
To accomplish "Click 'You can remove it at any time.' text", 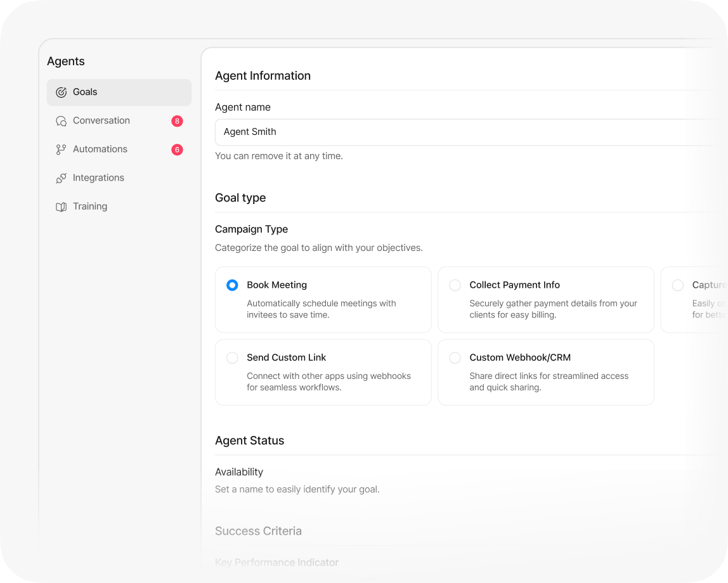I will click(x=279, y=157).
